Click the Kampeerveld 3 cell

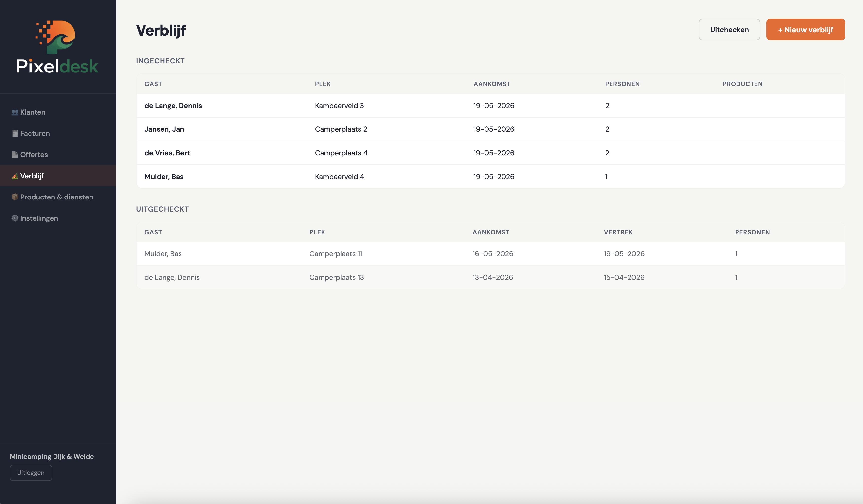tap(339, 106)
